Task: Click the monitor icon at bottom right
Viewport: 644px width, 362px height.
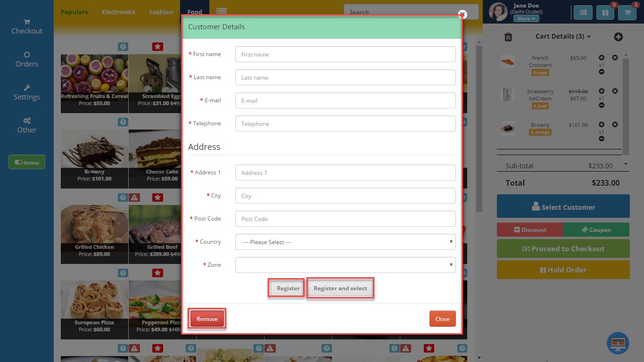Action: (x=618, y=344)
